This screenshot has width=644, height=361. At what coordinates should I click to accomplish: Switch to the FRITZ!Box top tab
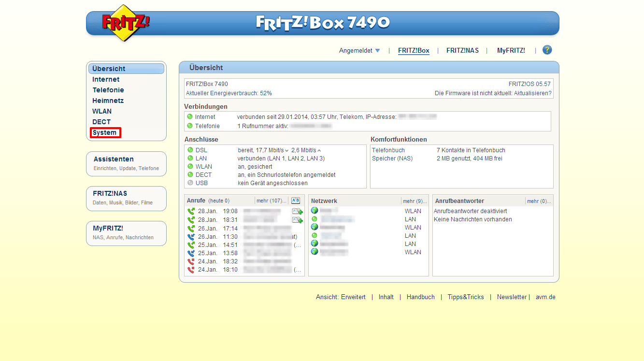[414, 50]
